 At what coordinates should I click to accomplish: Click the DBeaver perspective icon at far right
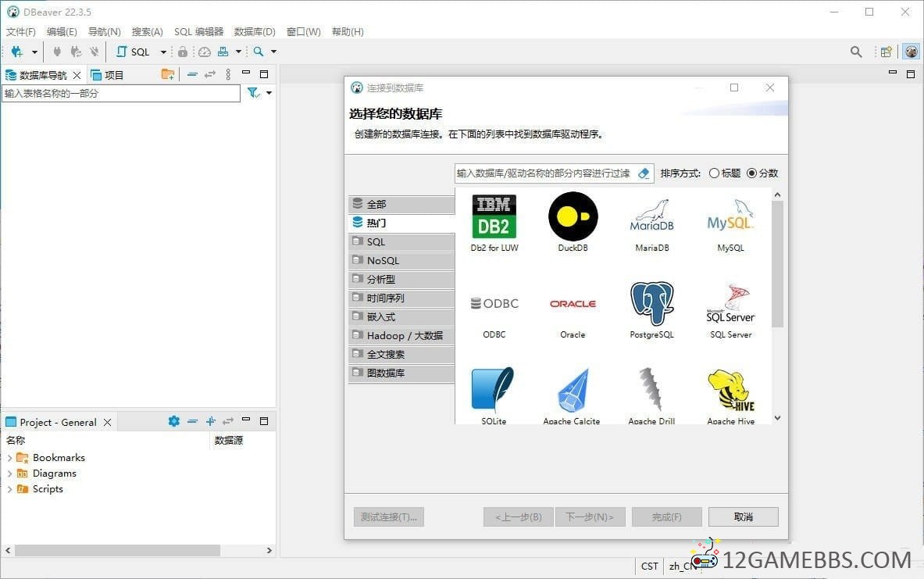(911, 52)
